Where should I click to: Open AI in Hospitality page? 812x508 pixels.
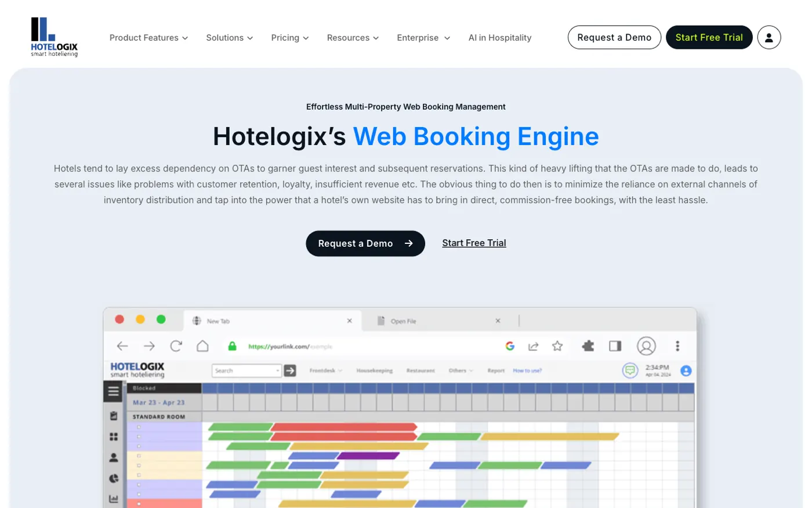pos(500,38)
